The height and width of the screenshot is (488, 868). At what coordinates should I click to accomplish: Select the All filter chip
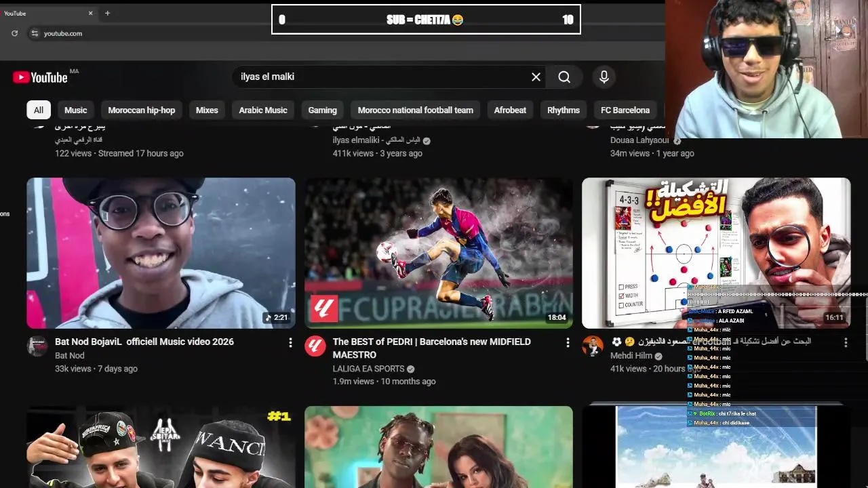39,110
